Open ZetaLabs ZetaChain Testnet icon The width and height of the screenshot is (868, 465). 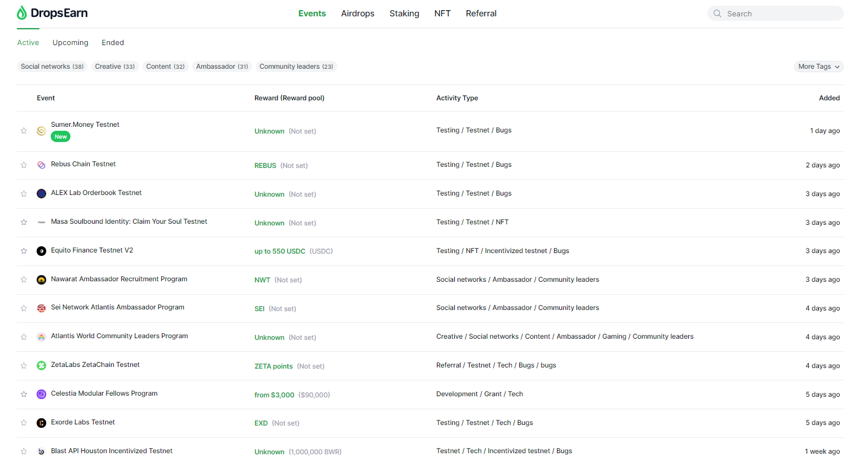tap(41, 366)
